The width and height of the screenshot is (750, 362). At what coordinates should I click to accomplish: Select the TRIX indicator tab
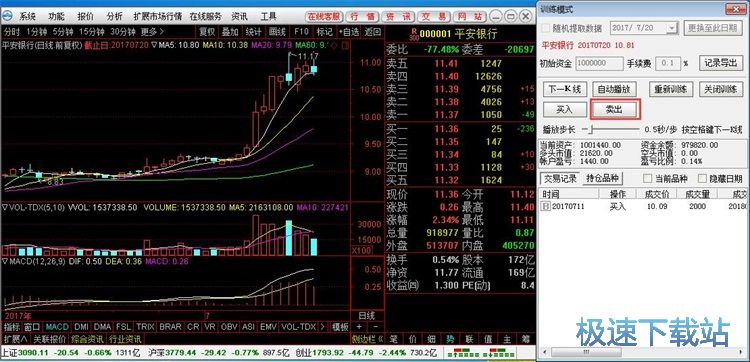pos(145,327)
